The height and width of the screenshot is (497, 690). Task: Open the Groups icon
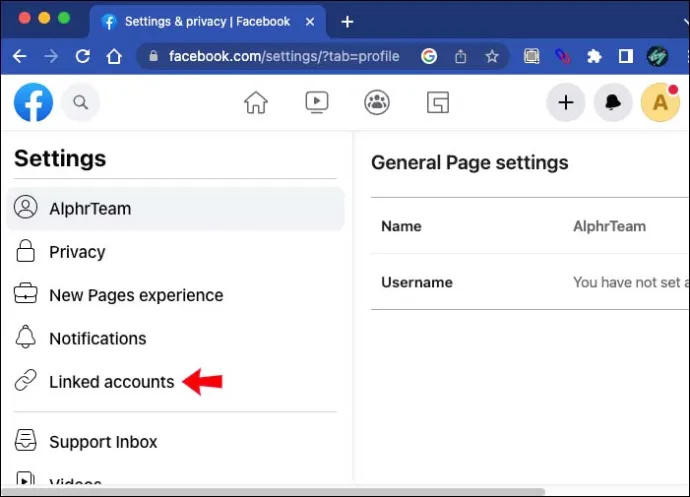[377, 102]
